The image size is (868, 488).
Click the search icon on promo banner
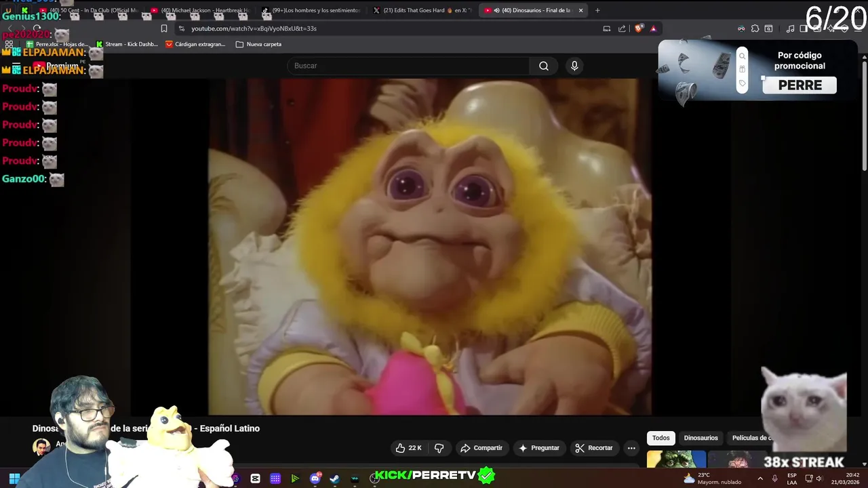742,56
